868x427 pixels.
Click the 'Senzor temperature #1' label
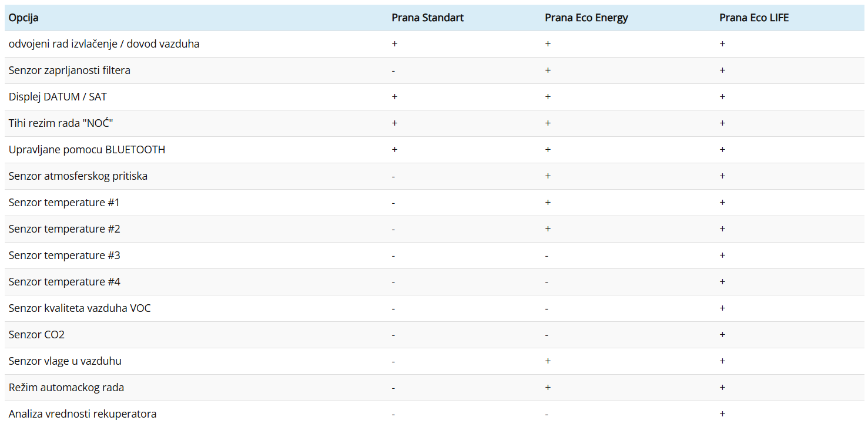click(64, 203)
